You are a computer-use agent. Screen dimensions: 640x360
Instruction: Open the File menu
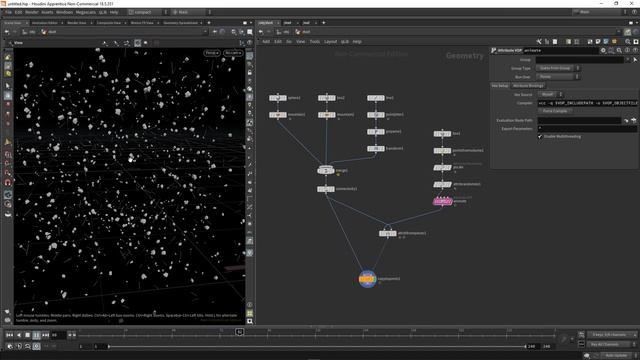[8, 12]
